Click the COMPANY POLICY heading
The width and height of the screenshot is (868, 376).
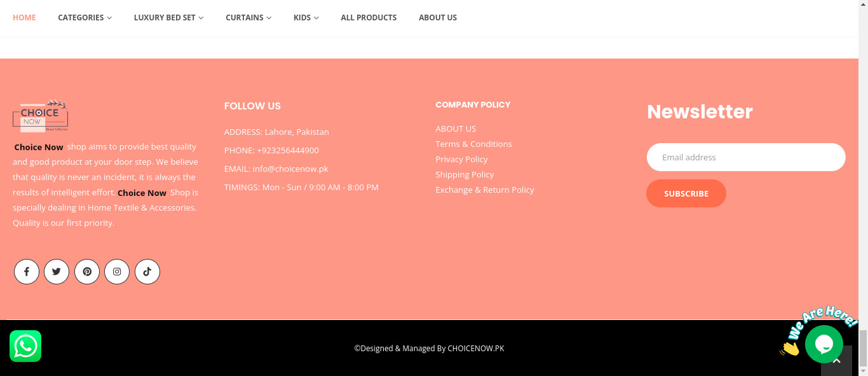pyautogui.click(x=473, y=104)
